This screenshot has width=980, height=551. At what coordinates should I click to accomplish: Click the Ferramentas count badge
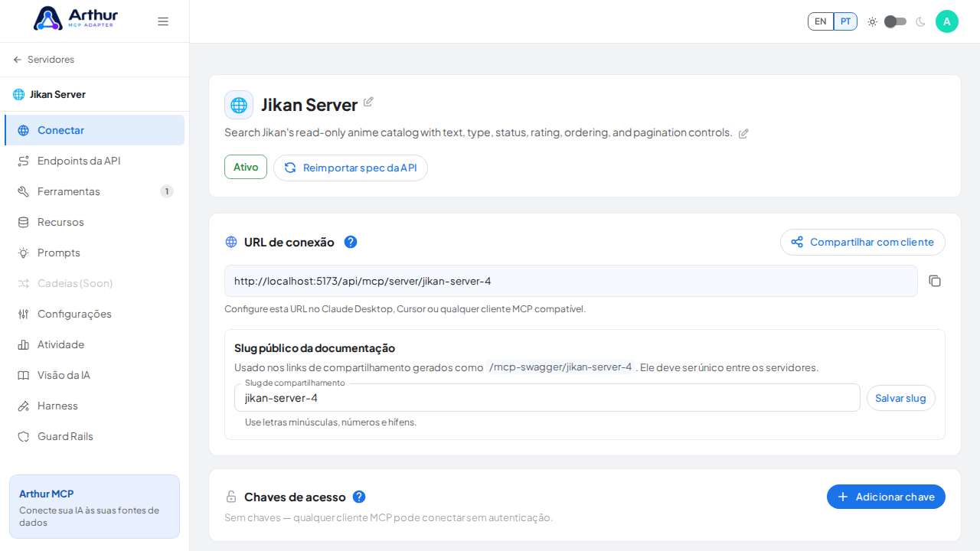pos(167,191)
